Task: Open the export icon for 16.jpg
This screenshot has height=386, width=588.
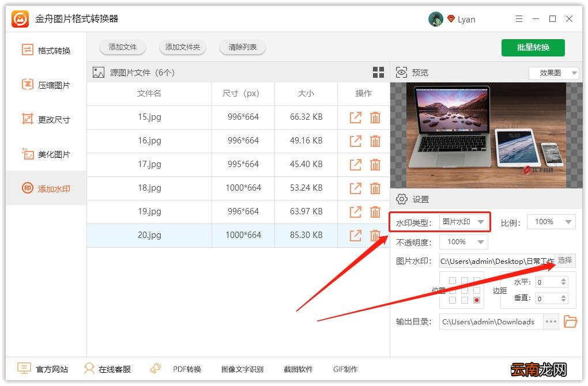Action: coord(356,141)
